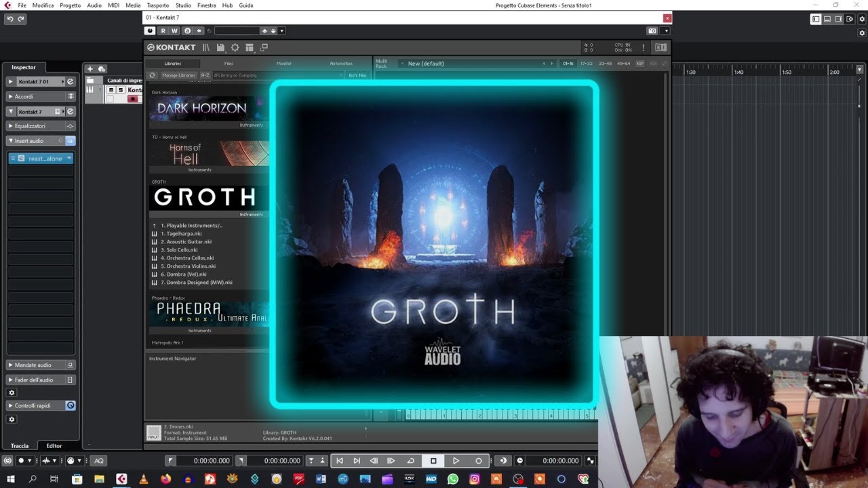Open Fader dell'audio section icon
Image resolution: width=868 pixels, height=488 pixels.
point(70,380)
